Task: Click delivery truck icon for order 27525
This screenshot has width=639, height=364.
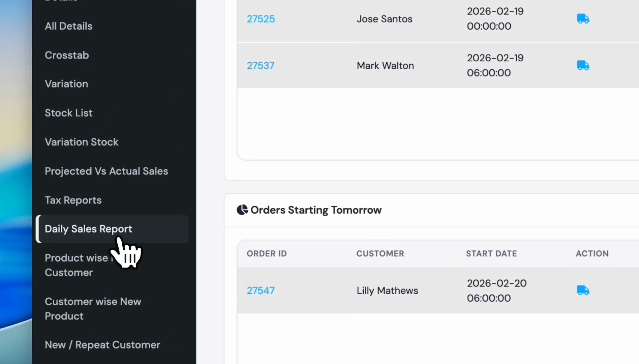Action: [x=583, y=19]
